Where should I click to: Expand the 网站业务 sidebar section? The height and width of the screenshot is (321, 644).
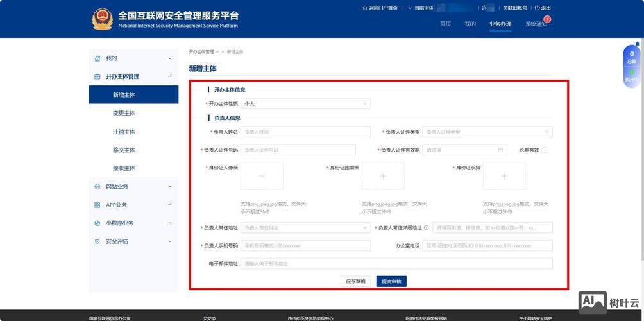click(x=170, y=187)
